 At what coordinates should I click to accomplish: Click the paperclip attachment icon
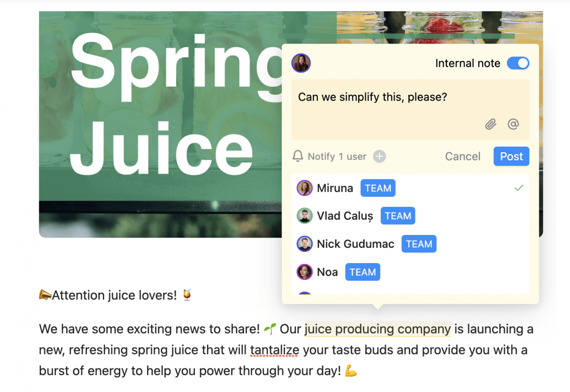tap(490, 124)
